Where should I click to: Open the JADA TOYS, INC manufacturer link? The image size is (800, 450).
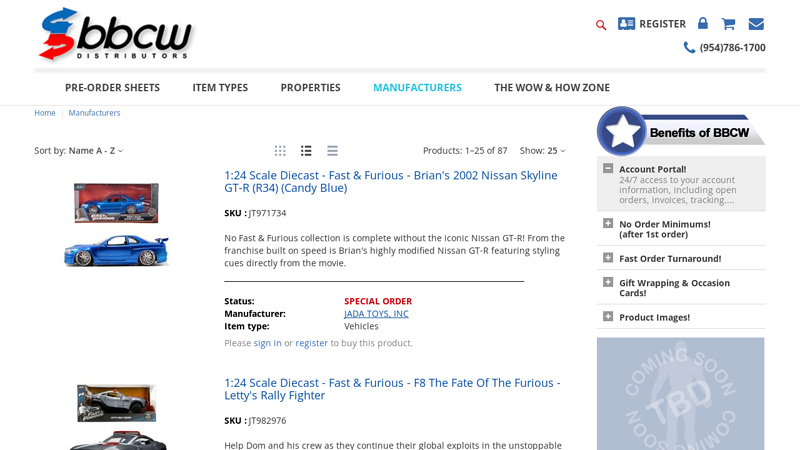tap(376, 313)
